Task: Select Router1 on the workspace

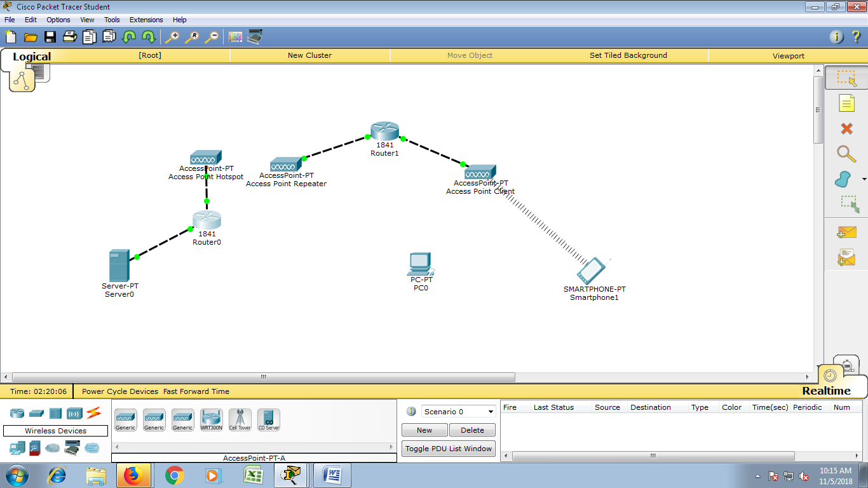Action: (384, 132)
